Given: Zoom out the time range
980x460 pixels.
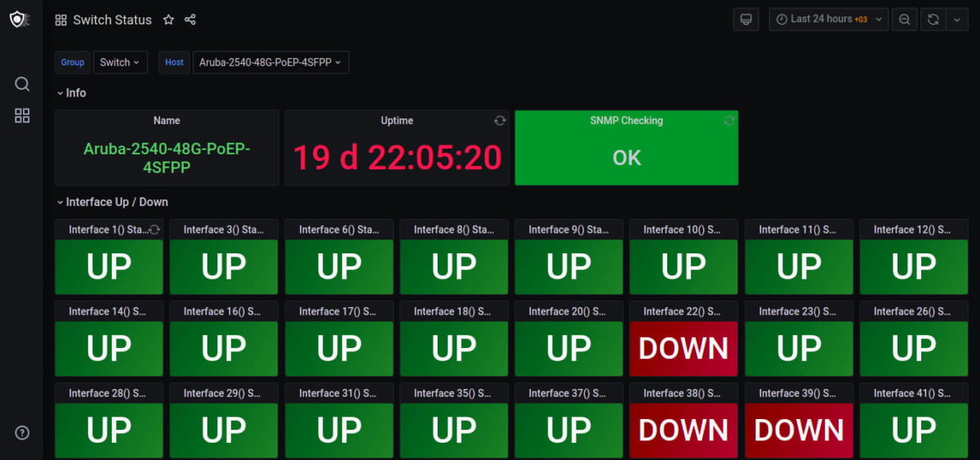Looking at the screenshot, I should pos(904,20).
